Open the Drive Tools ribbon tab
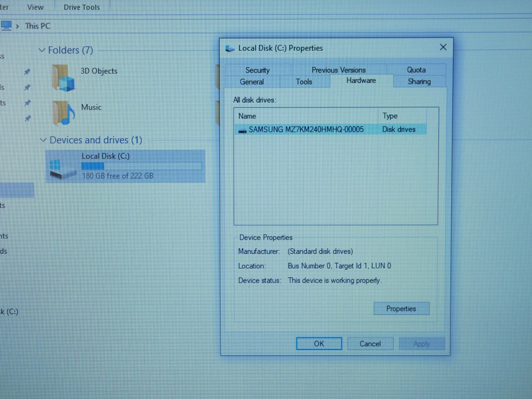This screenshot has width=532, height=399. 82,7
